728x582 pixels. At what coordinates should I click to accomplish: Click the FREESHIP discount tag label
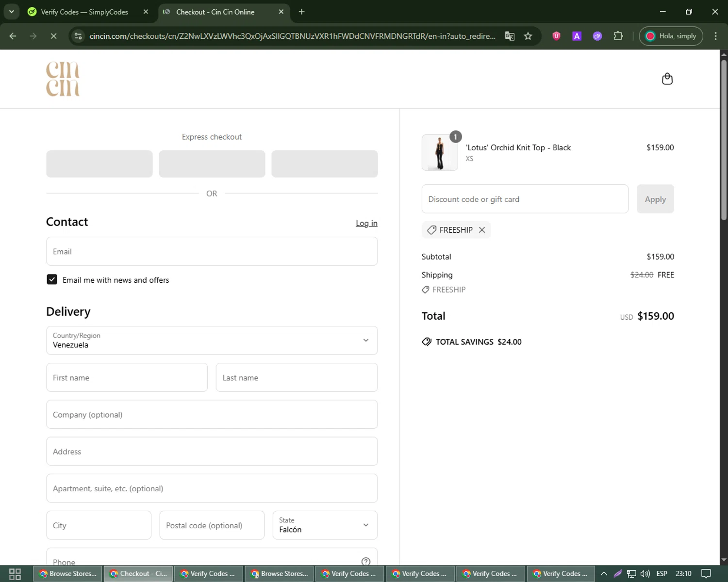coord(456,230)
